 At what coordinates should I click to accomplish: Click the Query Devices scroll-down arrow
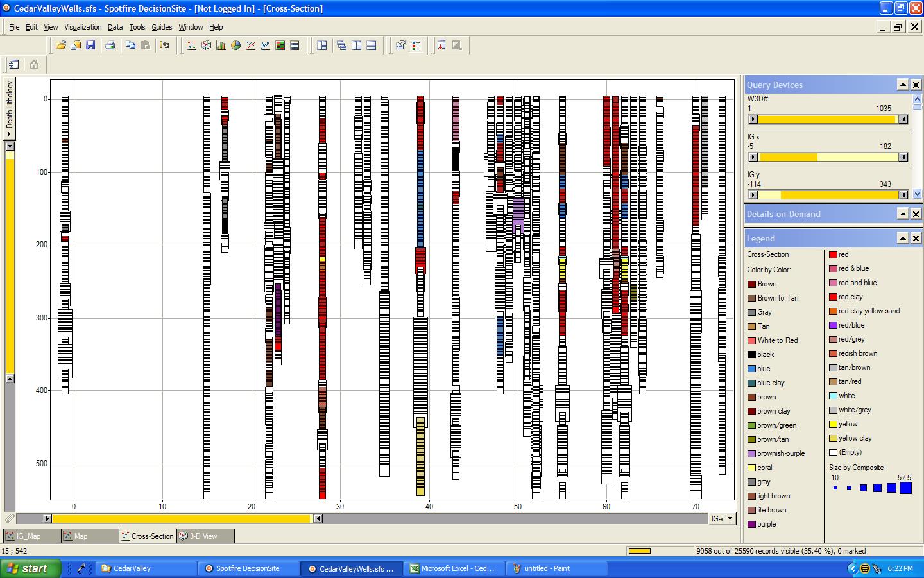[916, 193]
